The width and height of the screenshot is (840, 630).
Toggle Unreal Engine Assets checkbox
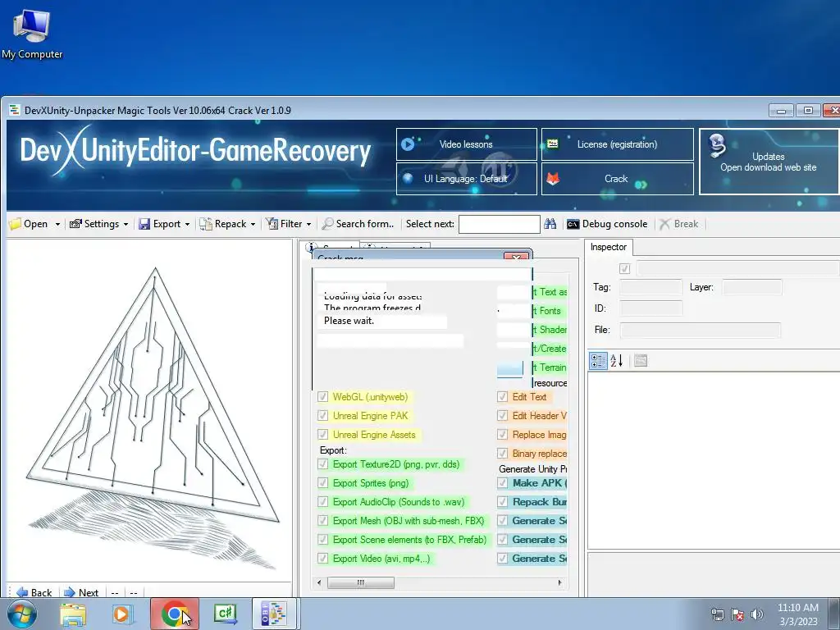322,435
